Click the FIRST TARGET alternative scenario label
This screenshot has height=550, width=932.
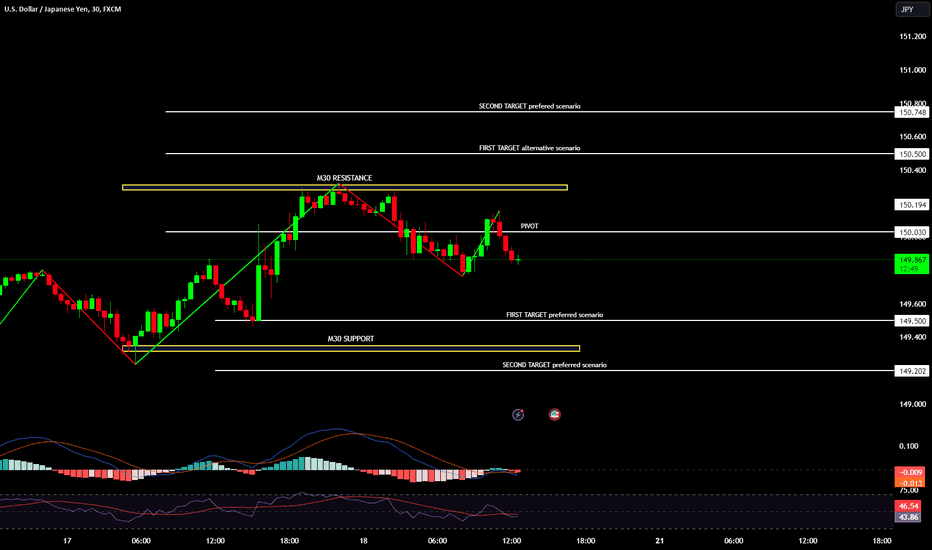tap(530, 147)
